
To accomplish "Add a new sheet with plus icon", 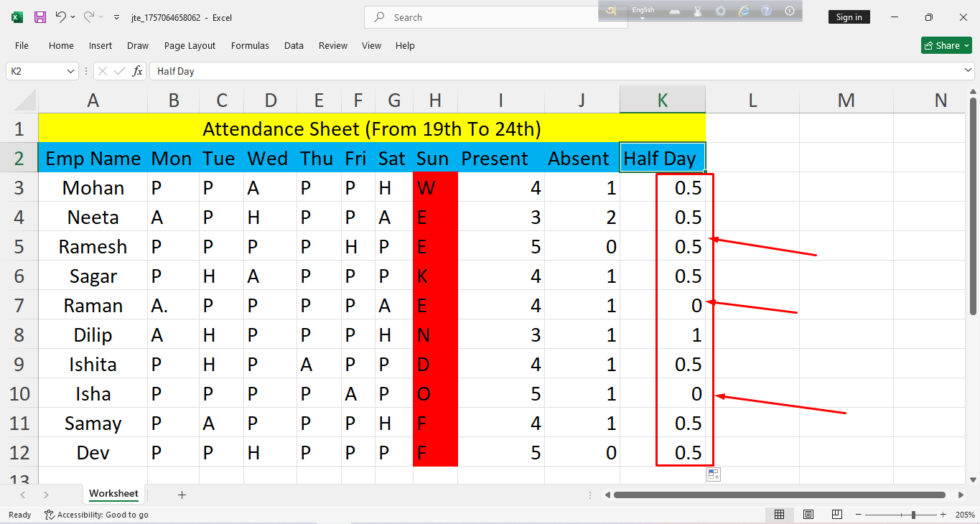I will coord(182,495).
